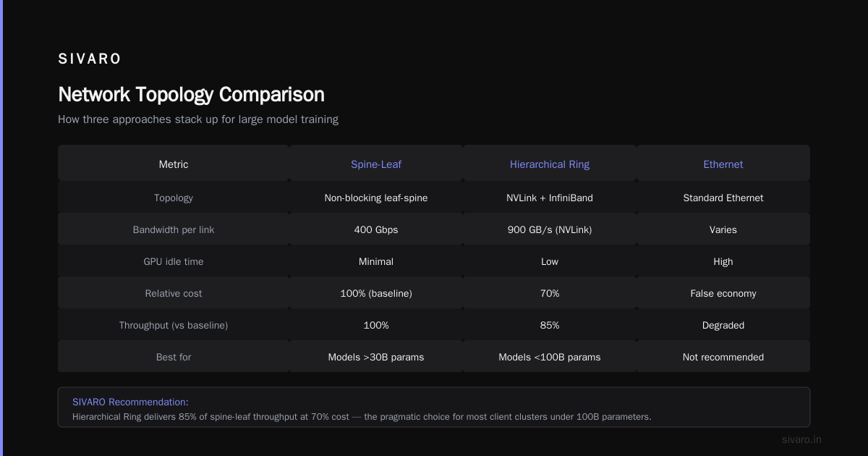Viewport: 868px width, 456px height.
Task: Click the 70% cost cell
Action: (x=550, y=293)
